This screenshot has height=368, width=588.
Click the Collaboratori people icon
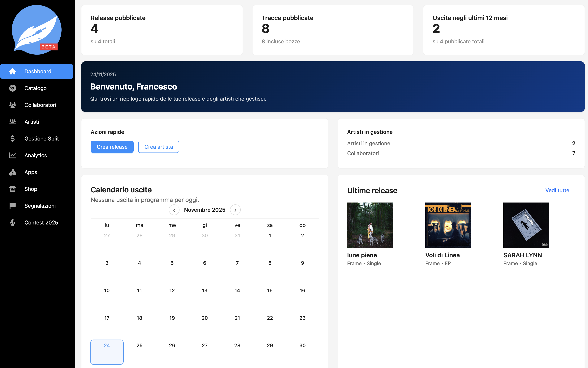point(12,105)
